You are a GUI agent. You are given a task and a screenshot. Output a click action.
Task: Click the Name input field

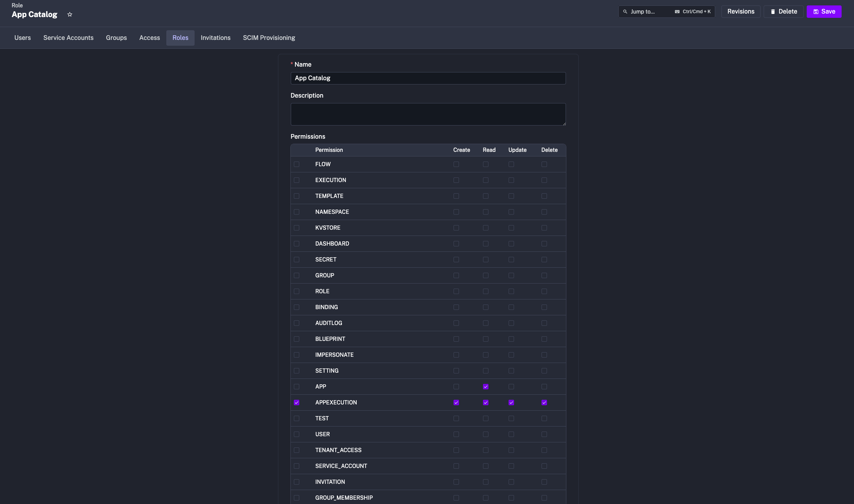(x=428, y=78)
